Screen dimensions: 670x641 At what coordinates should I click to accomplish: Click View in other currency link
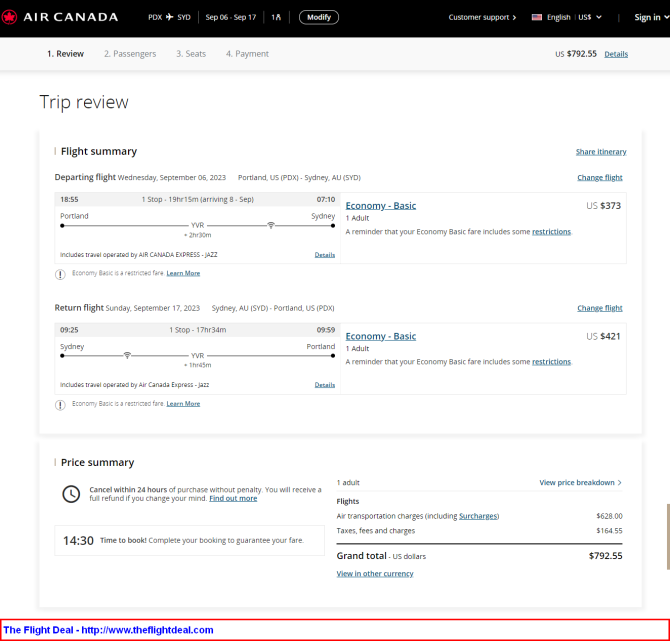[x=375, y=573]
